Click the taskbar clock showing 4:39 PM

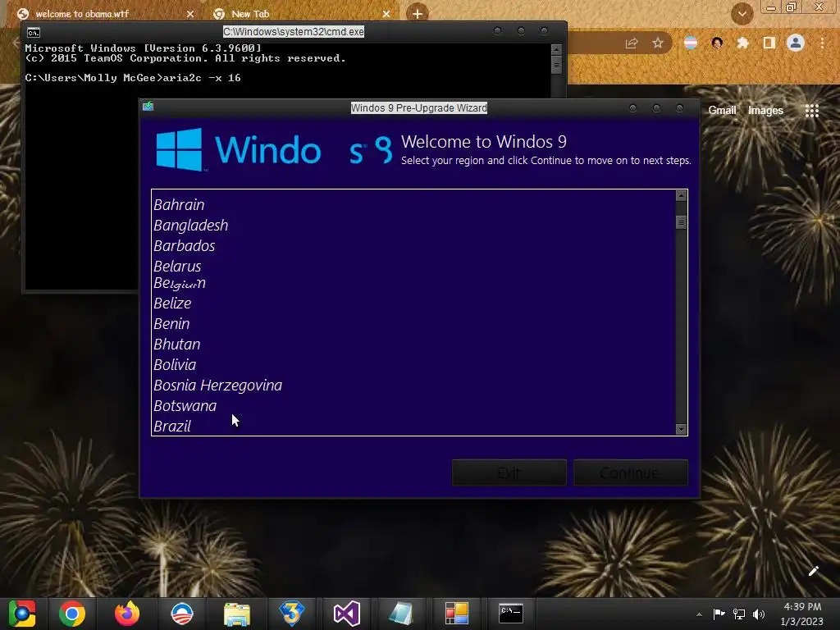(802, 614)
